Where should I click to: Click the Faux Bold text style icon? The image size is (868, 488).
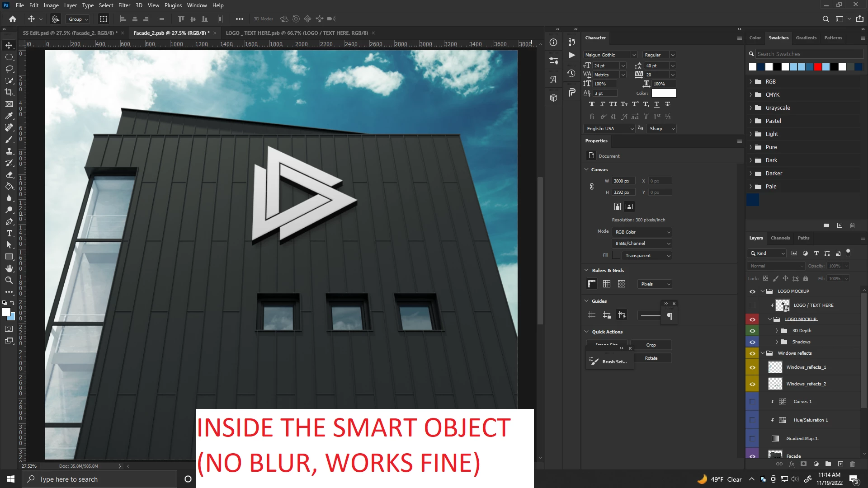click(591, 104)
